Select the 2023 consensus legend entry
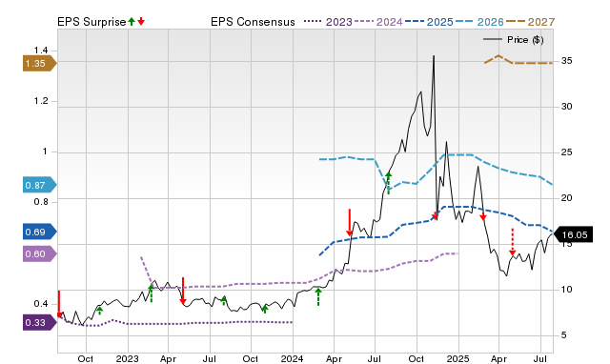This screenshot has width=610, height=364. tap(328, 22)
